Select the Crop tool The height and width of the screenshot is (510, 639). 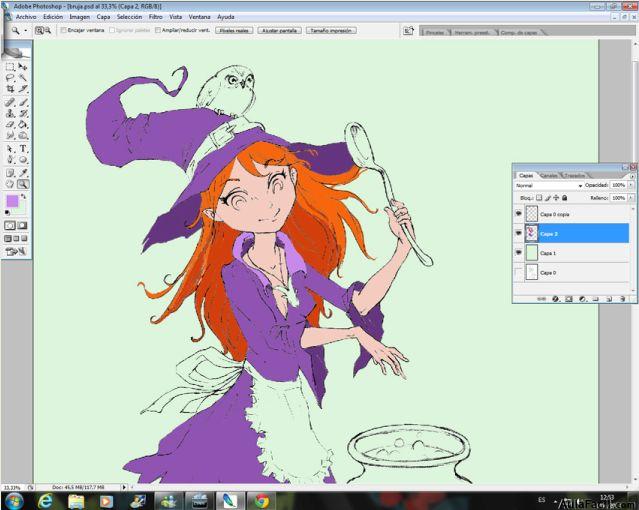coord(10,88)
